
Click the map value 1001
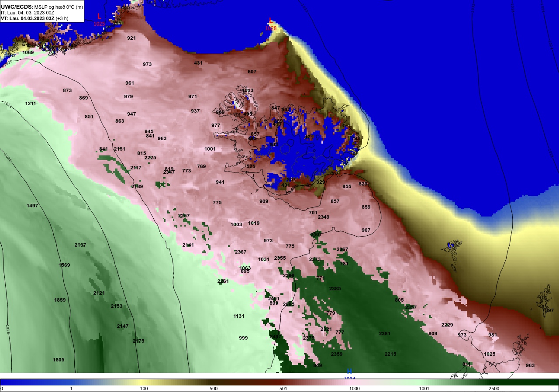pyautogui.click(x=210, y=149)
